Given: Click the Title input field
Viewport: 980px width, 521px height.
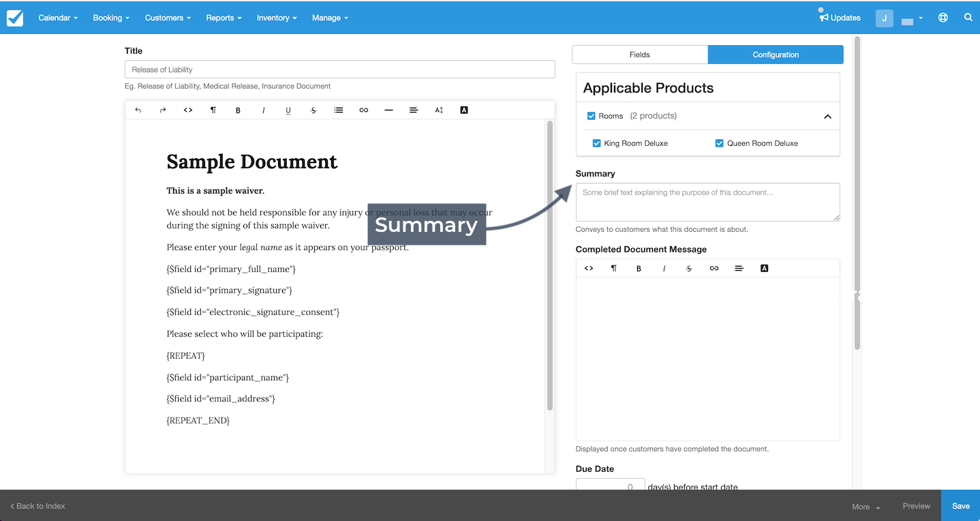Looking at the screenshot, I should [339, 70].
